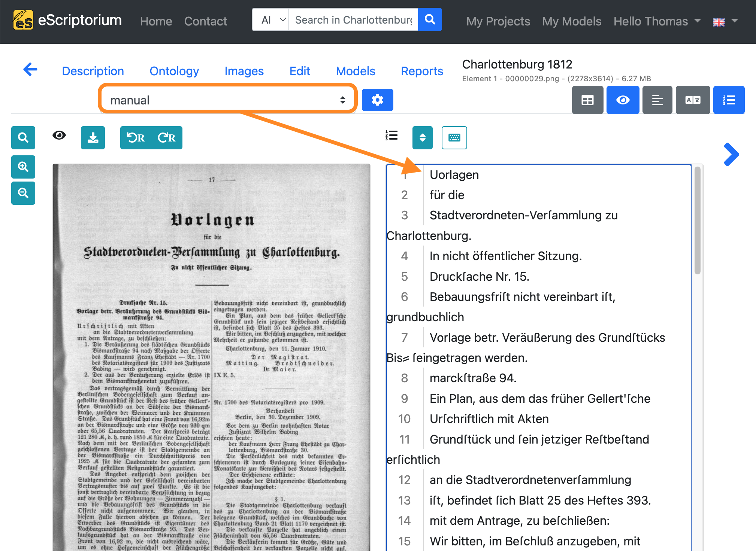756x551 pixels.
Task: Open the language flag dropdown
Action: point(725,22)
